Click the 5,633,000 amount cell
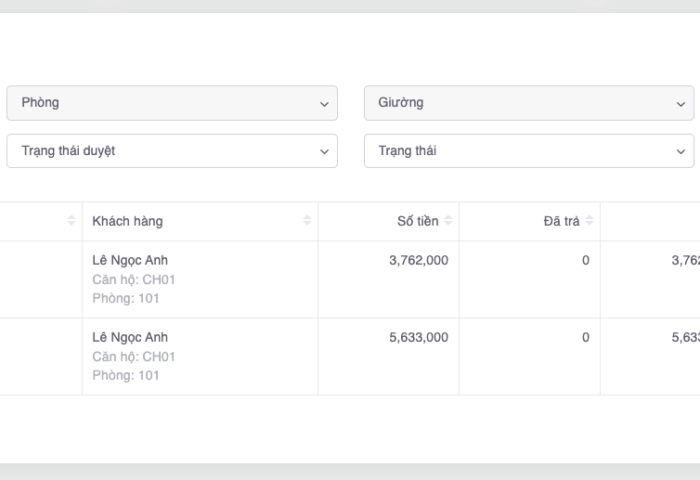 coord(418,338)
